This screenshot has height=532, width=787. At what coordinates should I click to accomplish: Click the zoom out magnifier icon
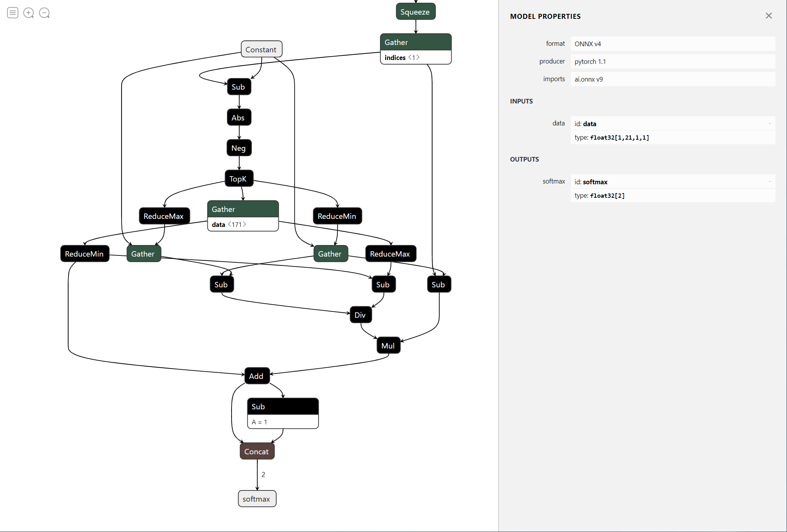tap(45, 13)
